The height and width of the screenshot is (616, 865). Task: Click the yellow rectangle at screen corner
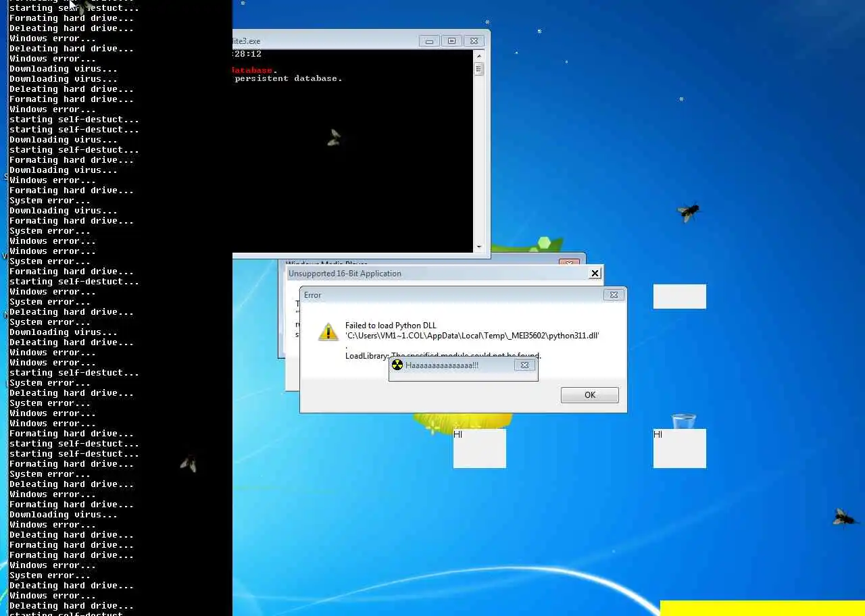[762, 608]
